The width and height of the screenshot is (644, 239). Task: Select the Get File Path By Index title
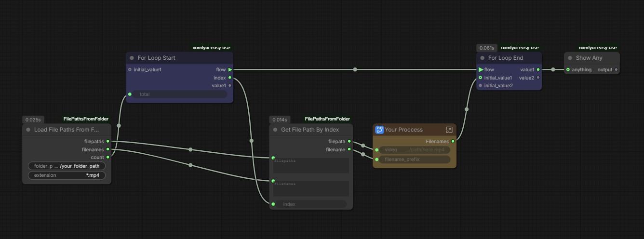click(310, 130)
